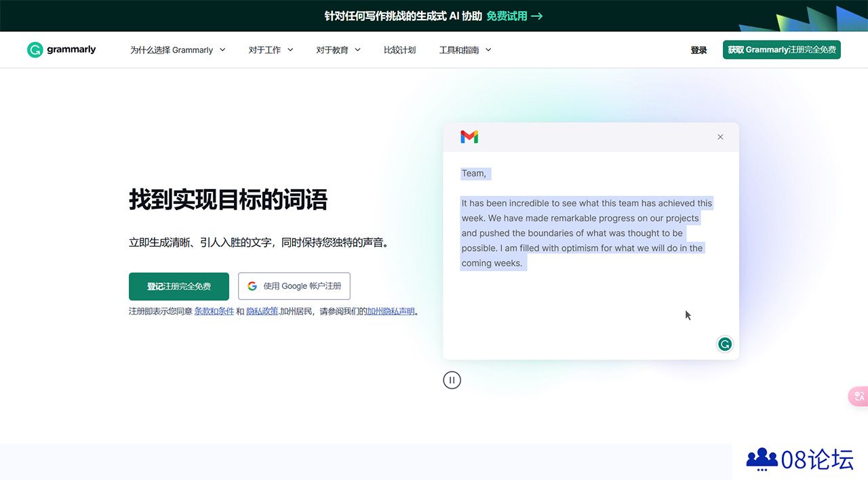Open the 比较计划 page
Image resolution: width=868 pixels, height=480 pixels.
(399, 50)
